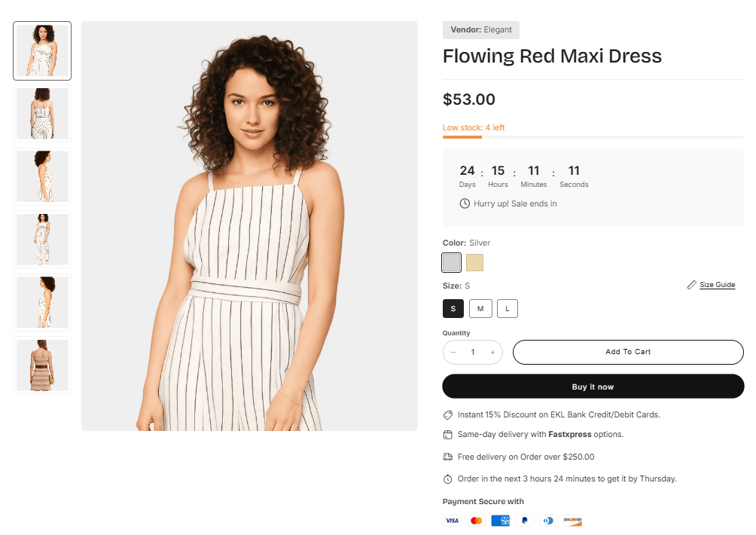The width and height of the screenshot is (756, 535).
Task: Open the Size Guide link
Action: [x=717, y=285]
